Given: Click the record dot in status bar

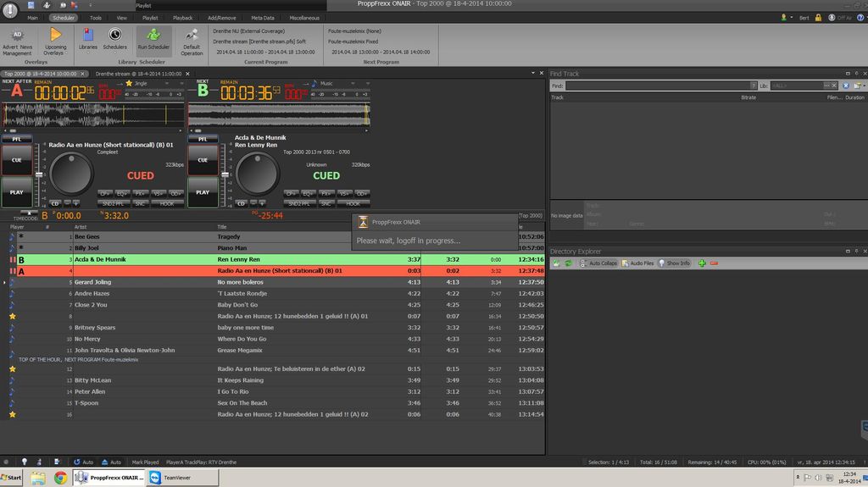Looking at the screenshot, I should (6, 462).
